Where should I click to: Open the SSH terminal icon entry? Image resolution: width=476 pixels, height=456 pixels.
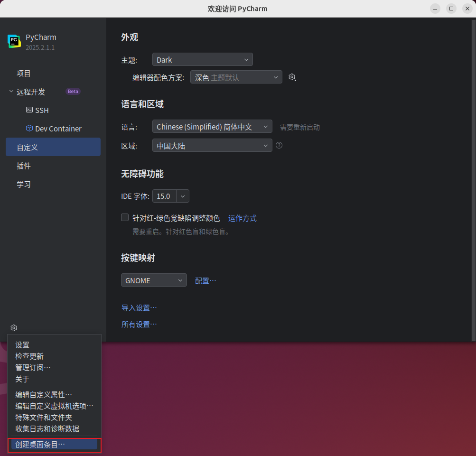coord(29,110)
